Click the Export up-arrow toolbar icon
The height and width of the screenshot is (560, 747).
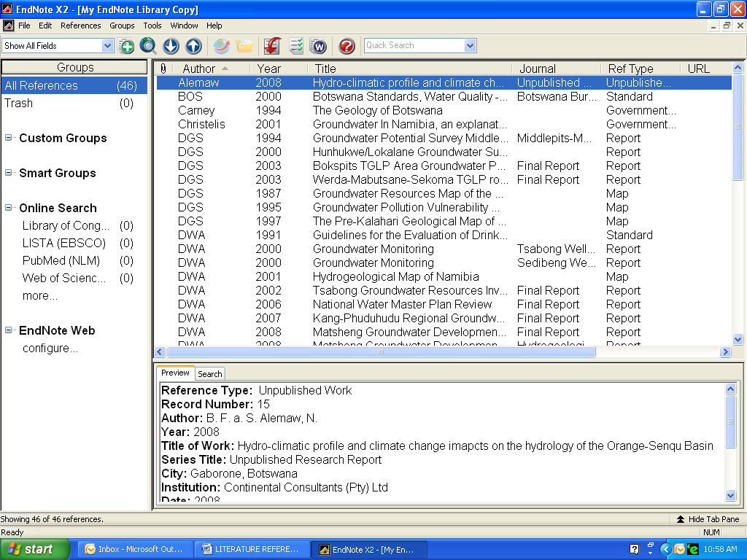(x=193, y=46)
